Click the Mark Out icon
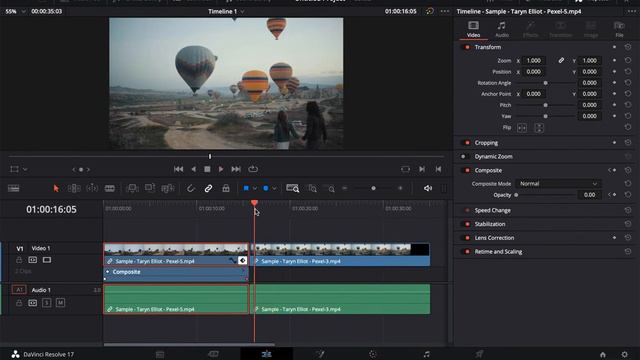Viewport: 640px width, 360px height. coord(438,169)
